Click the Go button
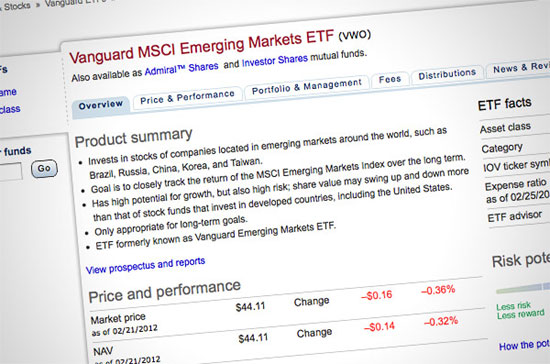 pos(44,169)
